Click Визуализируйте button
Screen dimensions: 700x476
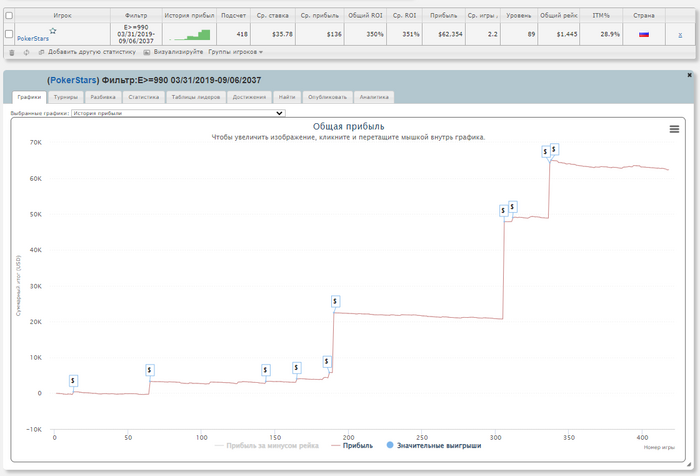179,52
